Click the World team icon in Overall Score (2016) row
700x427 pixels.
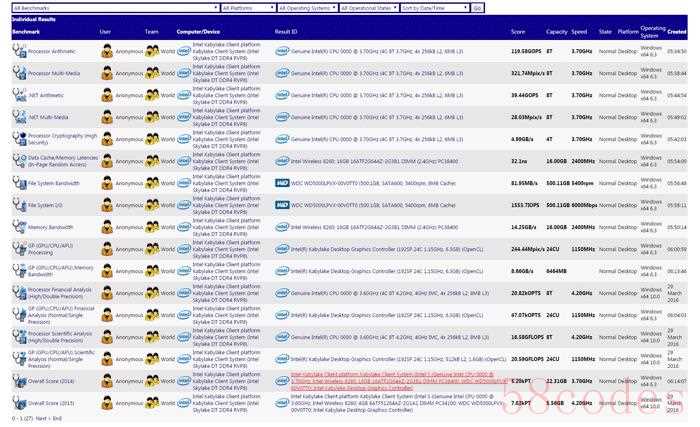[152, 381]
